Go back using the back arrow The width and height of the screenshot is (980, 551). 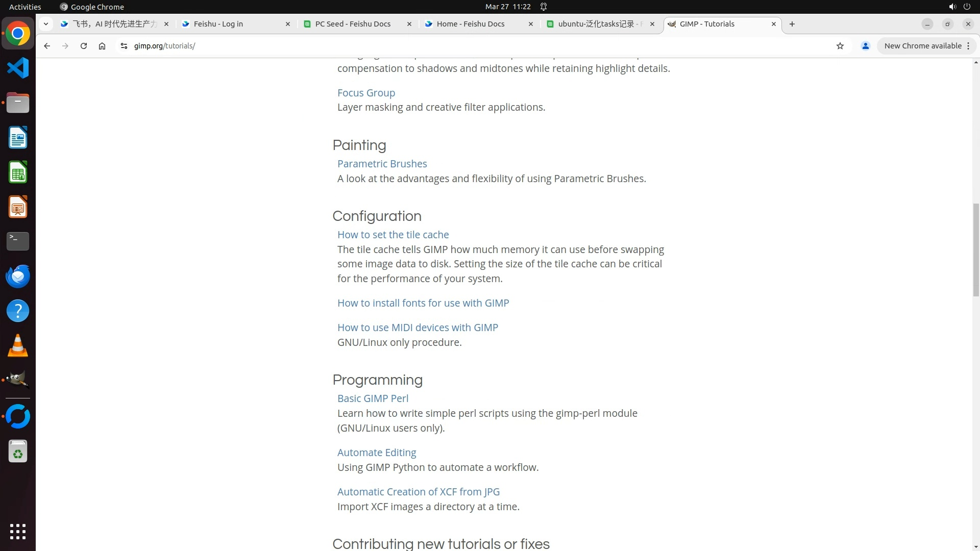tap(47, 46)
